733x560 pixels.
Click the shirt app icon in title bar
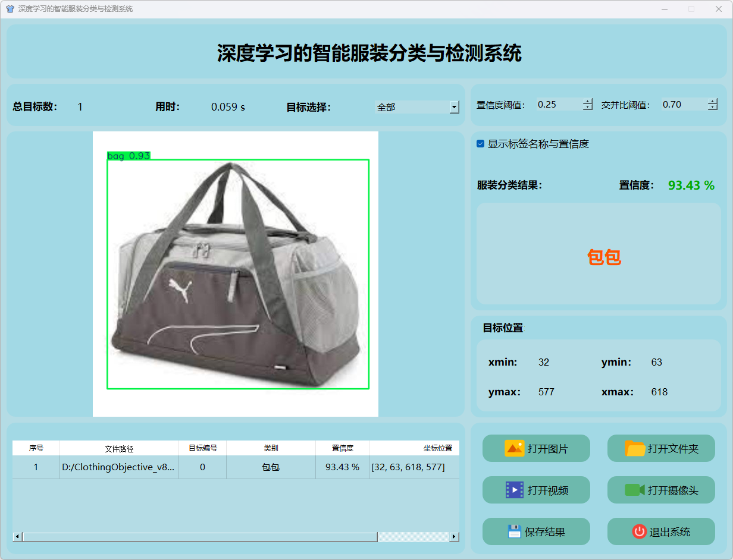(x=10, y=9)
